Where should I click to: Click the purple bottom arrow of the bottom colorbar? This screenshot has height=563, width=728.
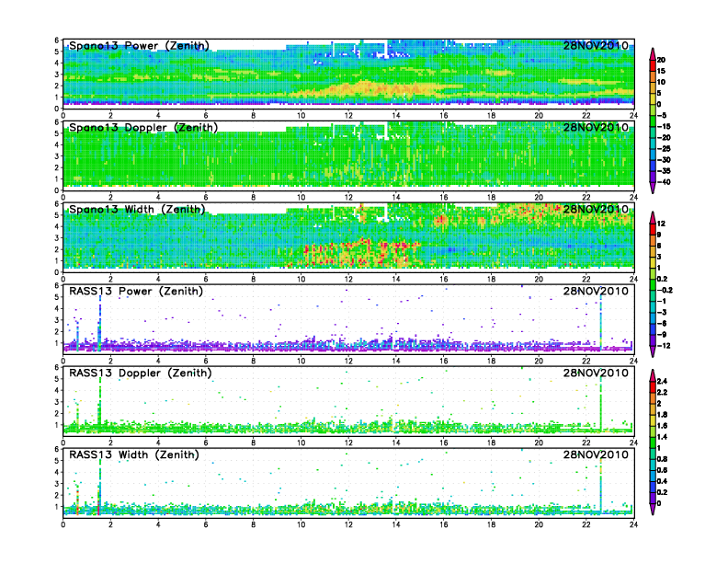pyautogui.click(x=653, y=509)
